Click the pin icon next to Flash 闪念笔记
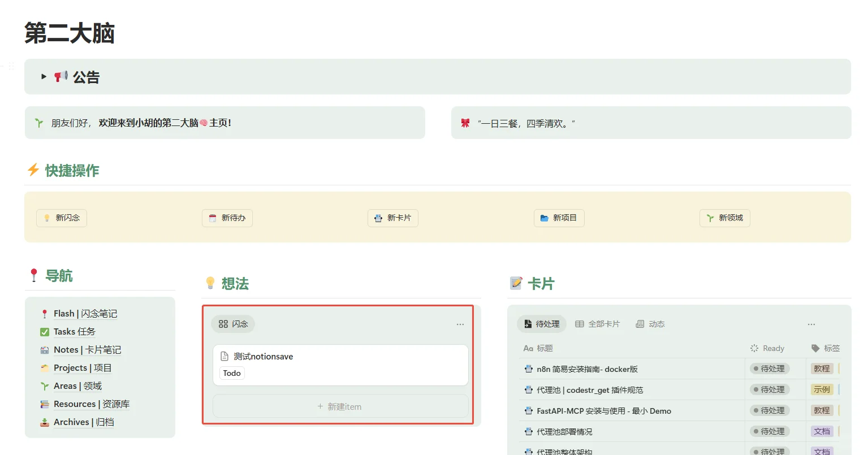The width and height of the screenshot is (868, 455). [45, 313]
